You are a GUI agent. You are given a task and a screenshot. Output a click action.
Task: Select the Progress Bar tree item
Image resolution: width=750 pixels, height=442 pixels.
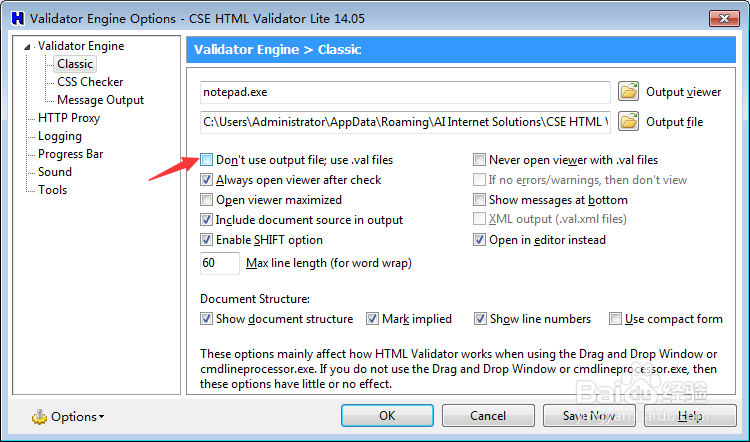(x=70, y=154)
